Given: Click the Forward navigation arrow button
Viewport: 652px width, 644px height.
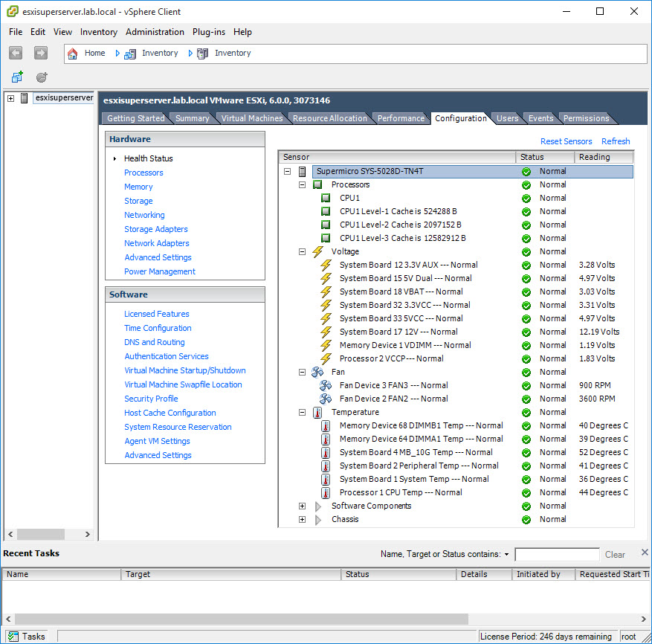Looking at the screenshot, I should [40, 53].
